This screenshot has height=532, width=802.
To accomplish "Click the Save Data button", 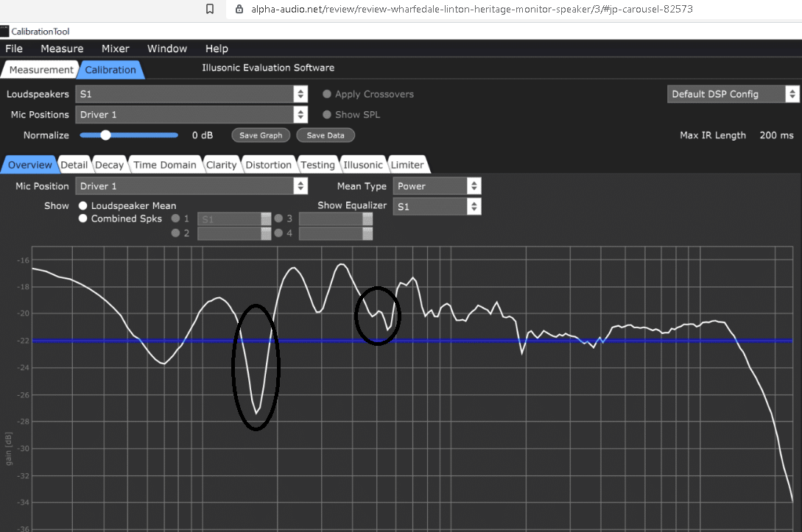I will (x=326, y=135).
